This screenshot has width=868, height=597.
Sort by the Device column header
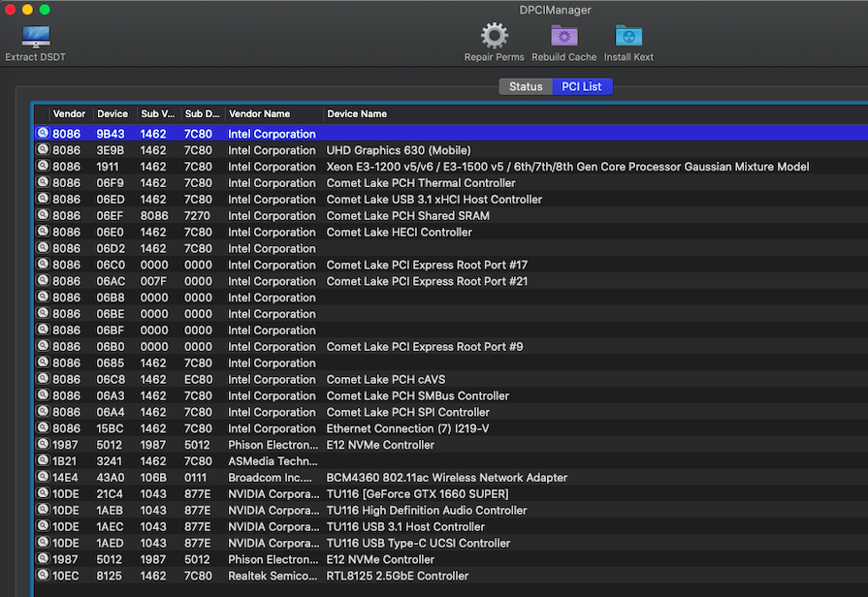pyautogui.click(x=113, y=114)
